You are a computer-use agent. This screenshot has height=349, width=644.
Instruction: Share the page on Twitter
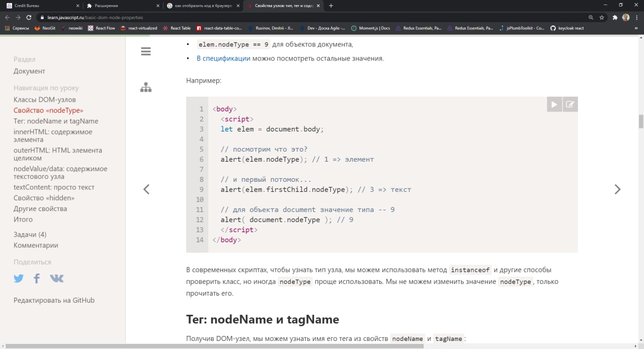point(19,278)
